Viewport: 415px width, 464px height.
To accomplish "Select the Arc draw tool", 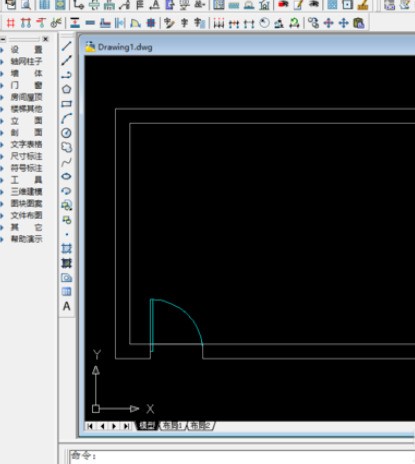I will (x=66, y=118).
